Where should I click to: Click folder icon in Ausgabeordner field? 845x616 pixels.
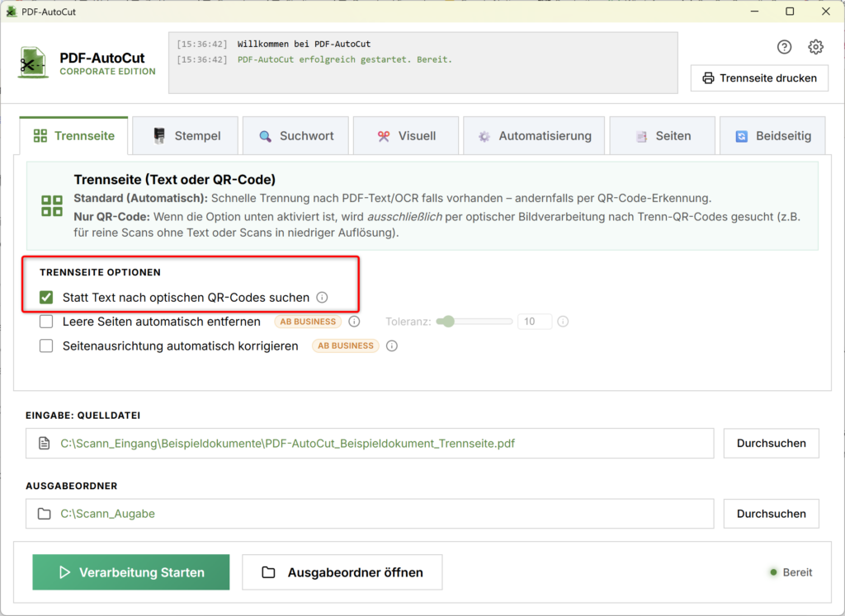(x=45, y=514)
